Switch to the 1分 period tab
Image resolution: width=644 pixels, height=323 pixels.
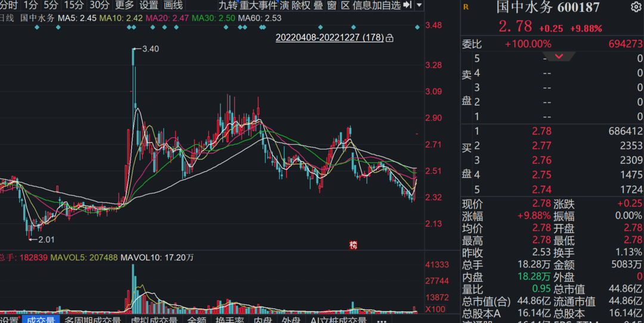31,5
